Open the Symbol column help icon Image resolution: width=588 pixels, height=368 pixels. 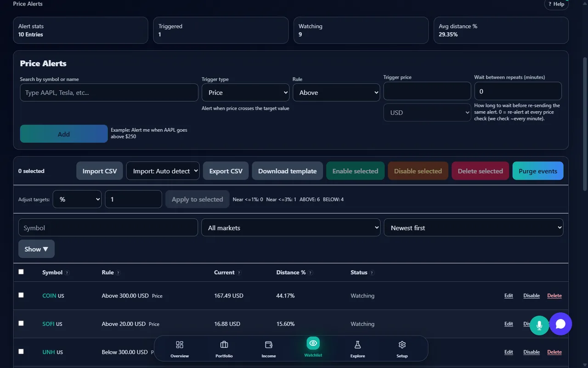point(67,273)
